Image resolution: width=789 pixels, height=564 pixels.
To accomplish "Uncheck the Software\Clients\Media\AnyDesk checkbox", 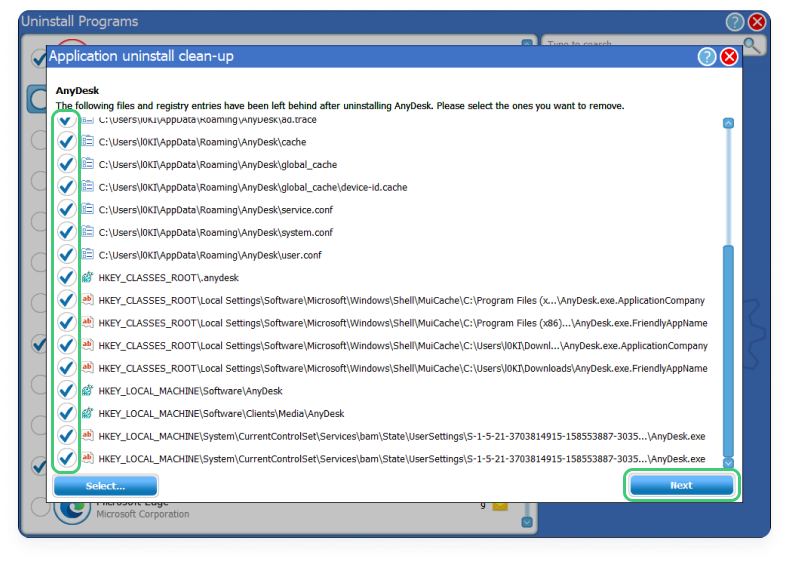I will coord(66,413).
